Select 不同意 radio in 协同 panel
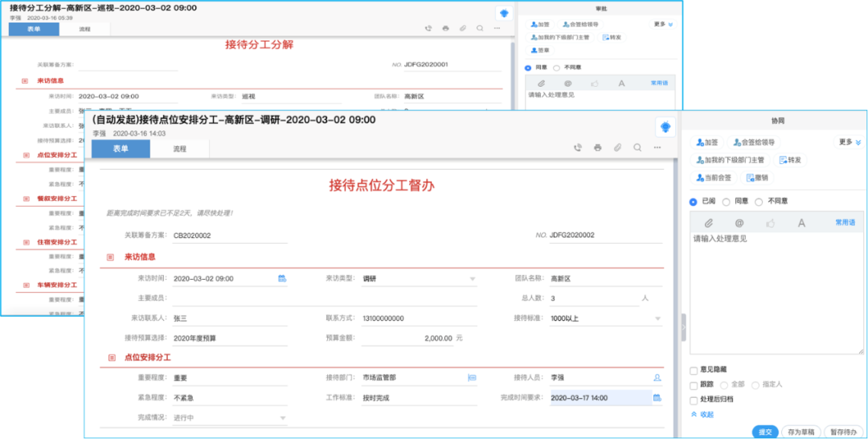 pyautogui.click(x=759, y=202)
